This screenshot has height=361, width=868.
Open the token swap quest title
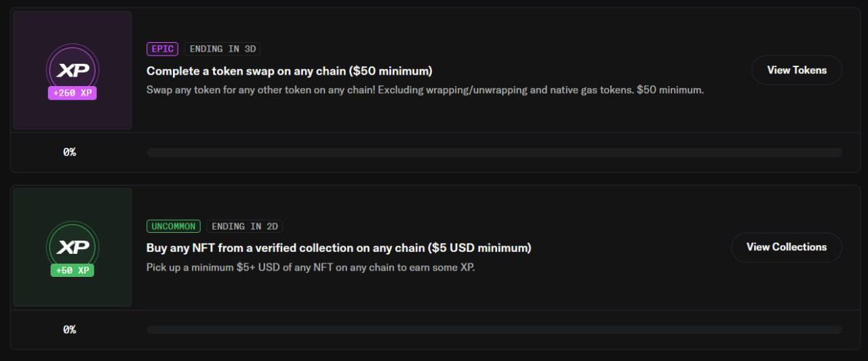coord(290,71)
